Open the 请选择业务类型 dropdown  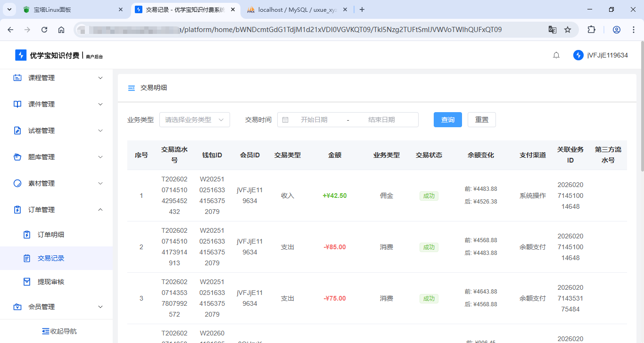[194, 120]
